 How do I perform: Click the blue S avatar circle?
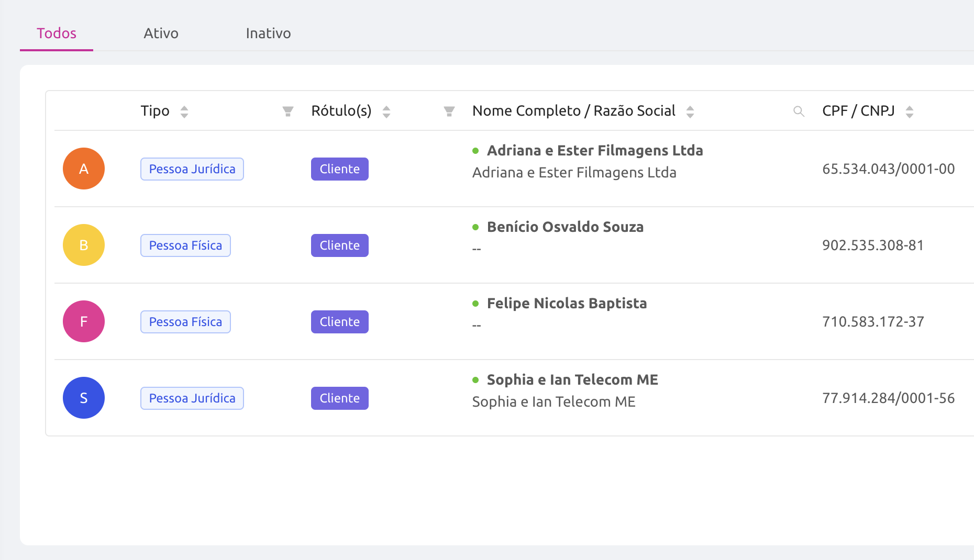[84, 398]
